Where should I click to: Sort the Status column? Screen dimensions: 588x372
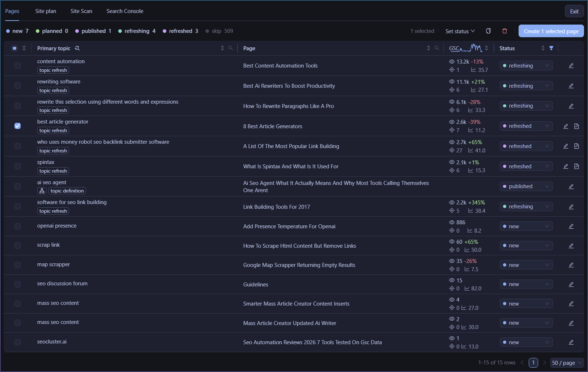[543, 48]
